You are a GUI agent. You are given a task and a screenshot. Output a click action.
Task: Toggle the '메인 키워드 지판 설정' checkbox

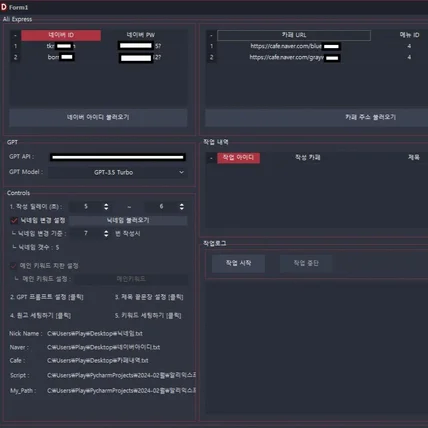click(x=14, y=266)
